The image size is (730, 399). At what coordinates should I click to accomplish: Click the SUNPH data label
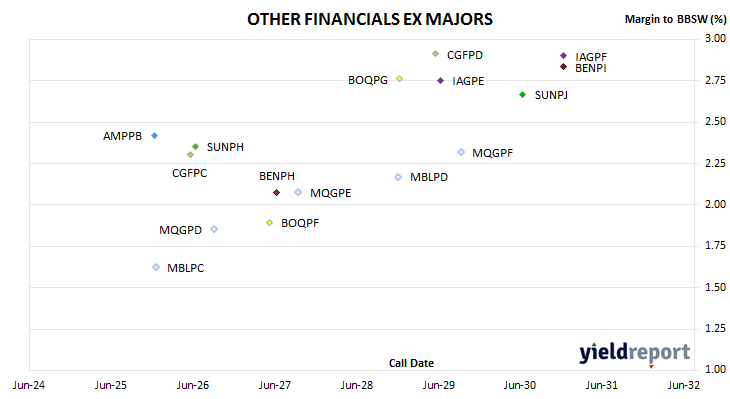click(x=225, y=147)
